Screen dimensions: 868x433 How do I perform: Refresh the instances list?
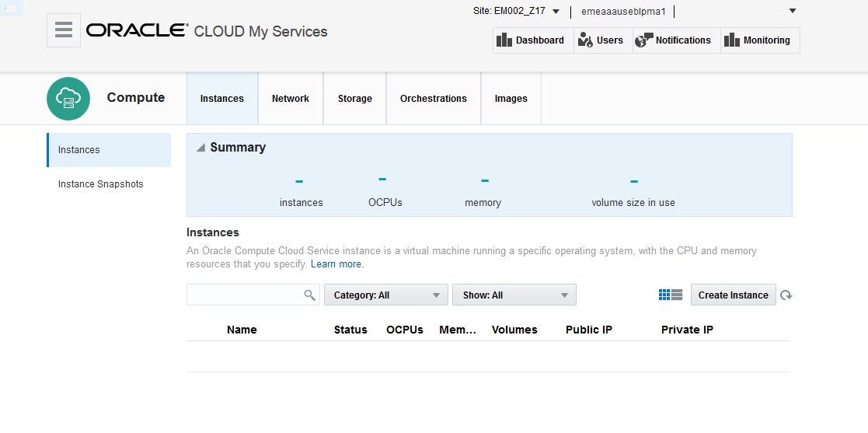coord(786,295)
